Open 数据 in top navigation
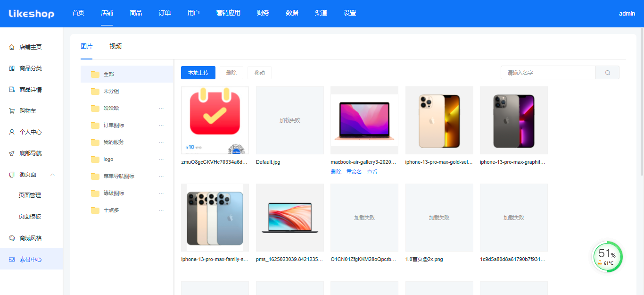This screenshot has width=644, height=295. tap(292, 13)
